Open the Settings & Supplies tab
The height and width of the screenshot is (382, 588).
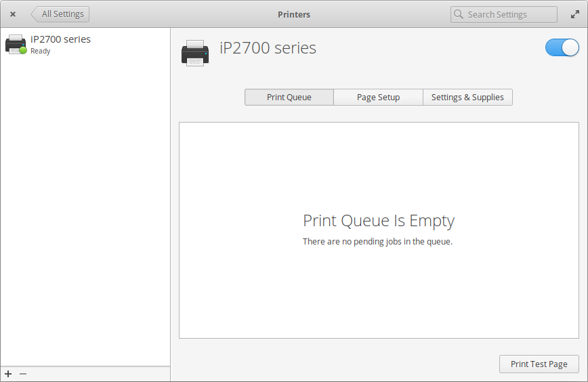(467, 97)
